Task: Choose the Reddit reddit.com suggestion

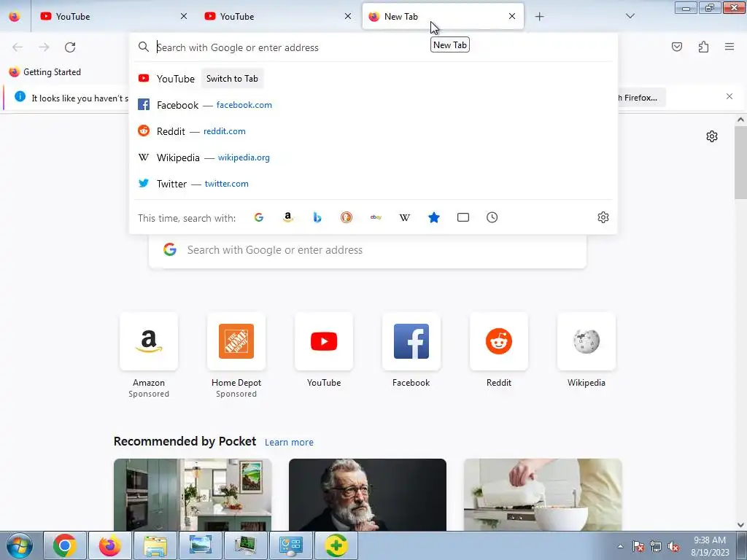Action: [x=373, y=131]
